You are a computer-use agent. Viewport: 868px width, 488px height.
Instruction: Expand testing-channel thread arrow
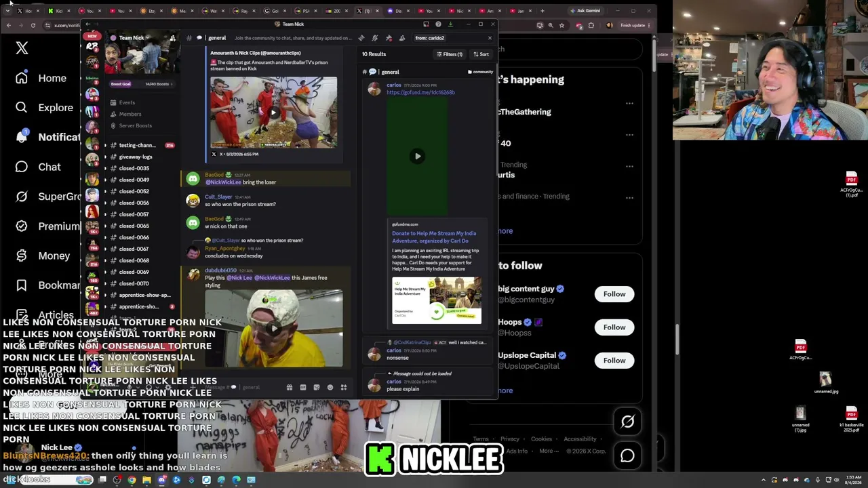click(x=105, y=145)
